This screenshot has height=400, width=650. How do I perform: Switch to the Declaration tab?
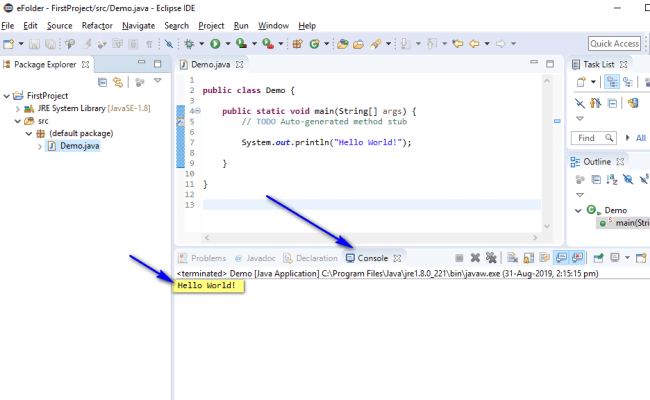coord(310,258)
